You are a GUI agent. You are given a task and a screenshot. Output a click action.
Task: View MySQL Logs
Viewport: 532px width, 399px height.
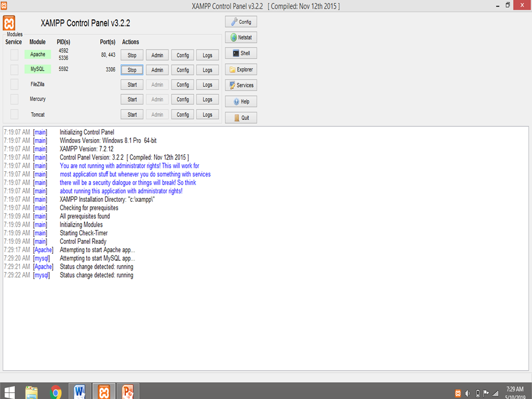click(207, 70)
